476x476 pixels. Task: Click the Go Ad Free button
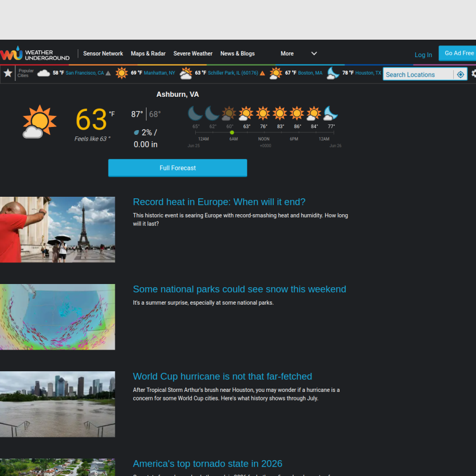tap(457, 53)
